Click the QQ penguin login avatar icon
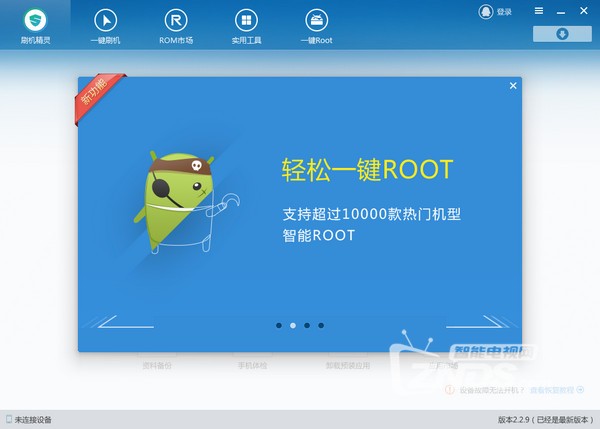This screenshot has width=600, height=429. 486,12
